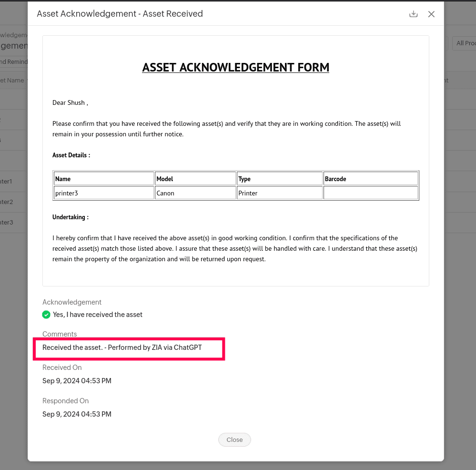Image resolution: width=476 pixels, height=470 pixels.
Task: Click the Responded On date value
Action: click(x=77, y=414)
